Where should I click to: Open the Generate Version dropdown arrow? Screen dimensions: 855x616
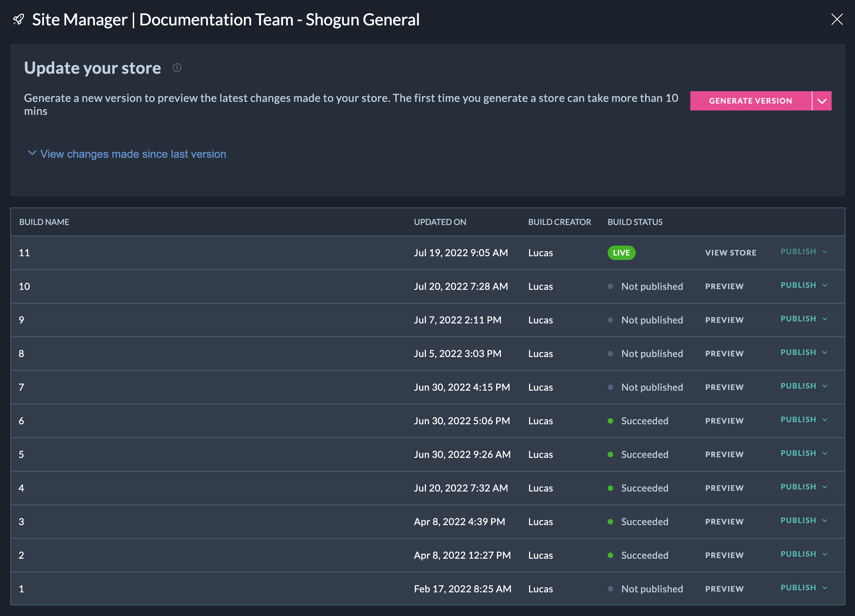(x=822, y=101)
